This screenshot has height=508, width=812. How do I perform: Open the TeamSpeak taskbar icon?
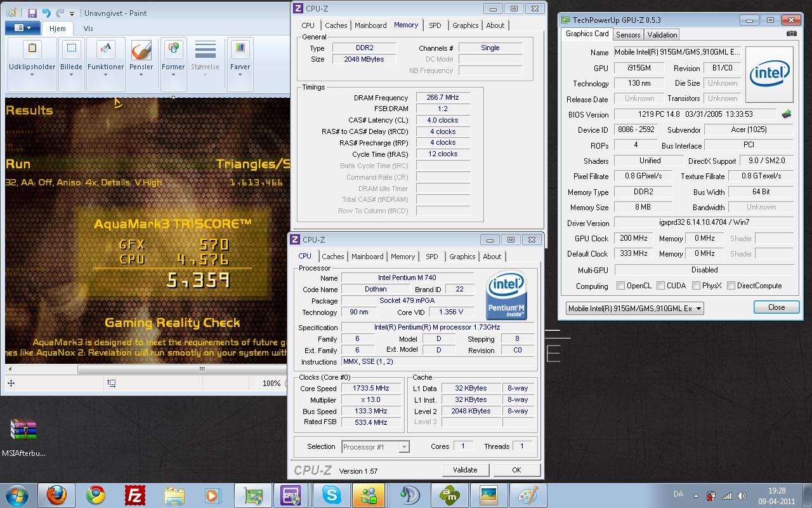410,495
